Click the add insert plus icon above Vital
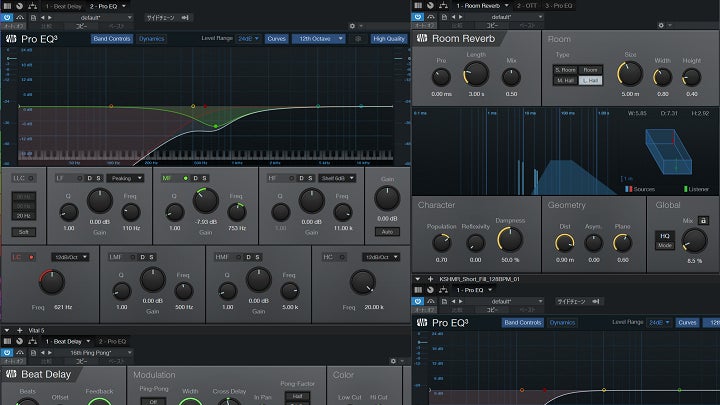The image size is (720, 405). pyautogui.click(x=19, y=330)
